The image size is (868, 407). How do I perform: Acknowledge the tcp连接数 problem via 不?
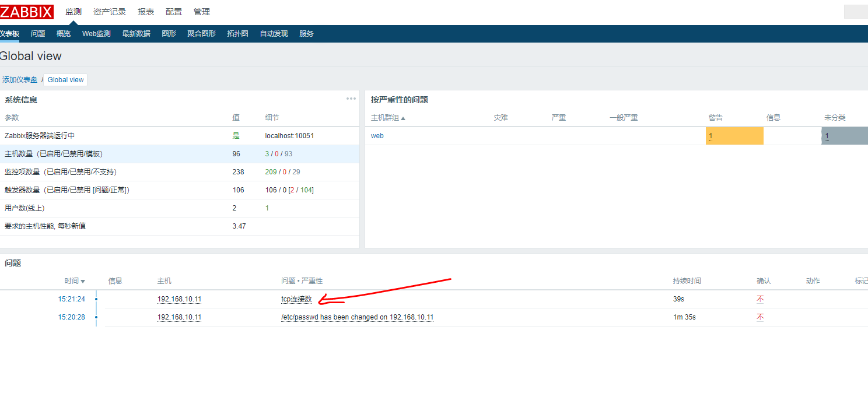coord(760,299)
